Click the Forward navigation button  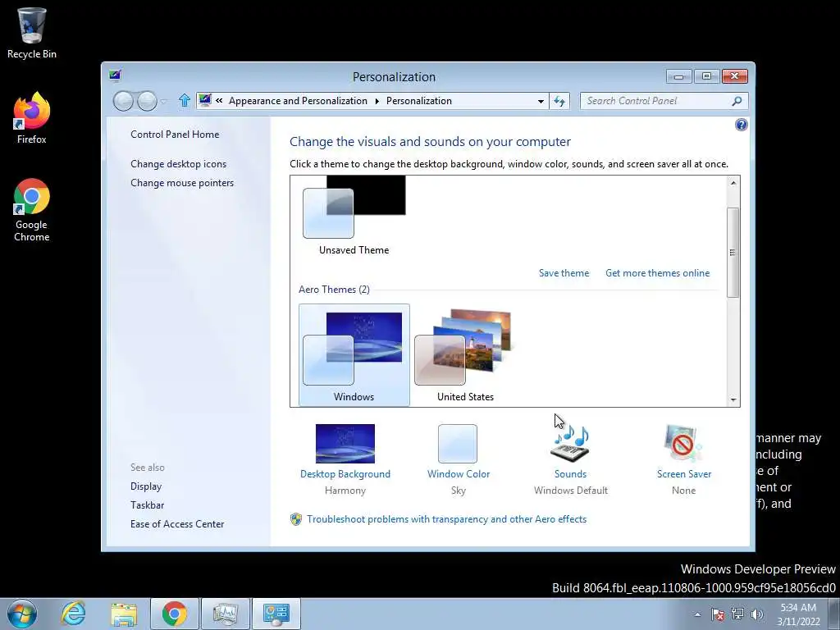coord(148,101)
